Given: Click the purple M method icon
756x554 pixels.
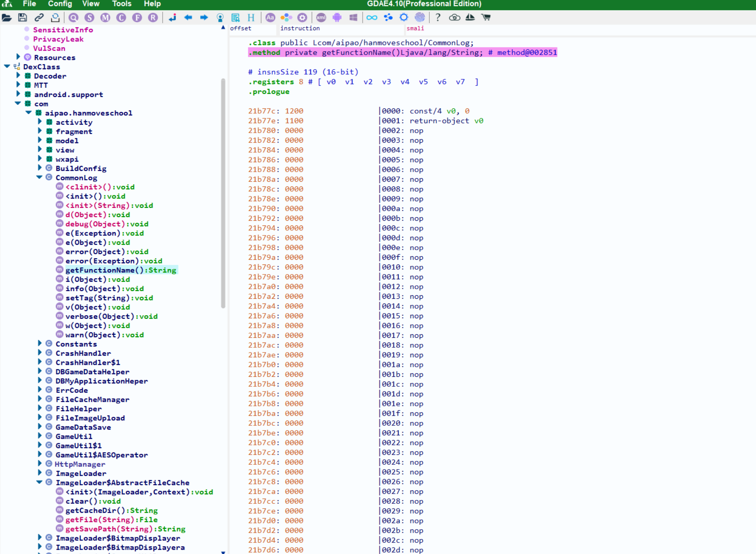Looking at the screenshot, I should [x=105, y=17].
